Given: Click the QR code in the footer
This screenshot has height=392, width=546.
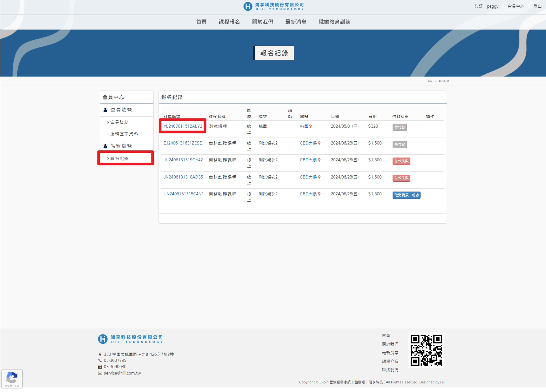Looking at the screenshot, I should pos(426,350).
